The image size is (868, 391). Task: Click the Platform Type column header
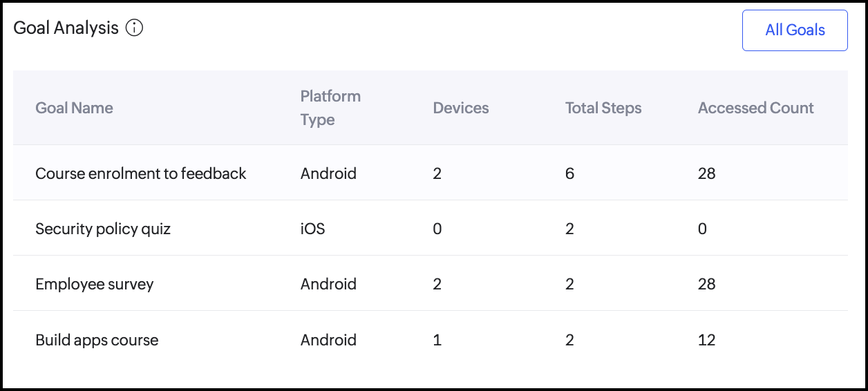coord(330,108)
